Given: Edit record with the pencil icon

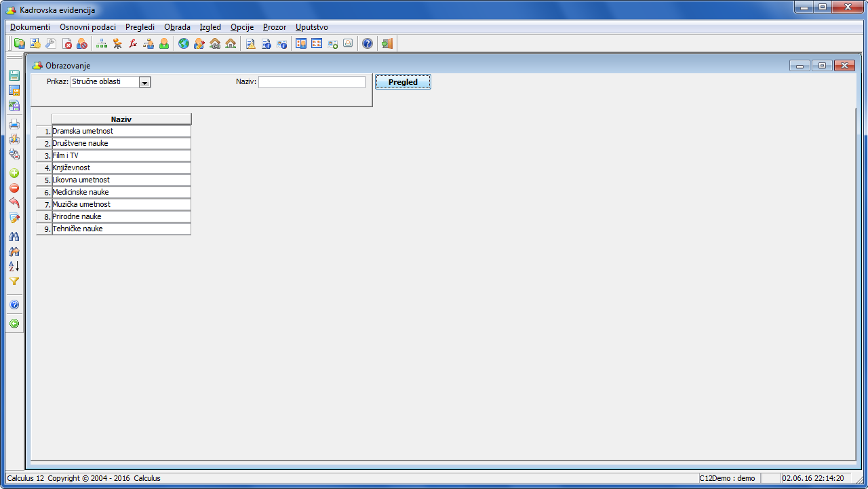Looking at the screenshot, I should coord(14,218).
